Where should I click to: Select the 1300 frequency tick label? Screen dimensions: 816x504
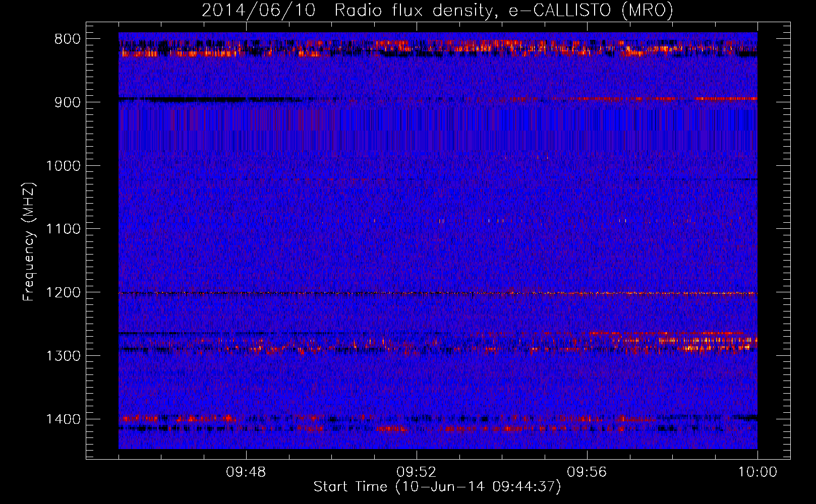click(x=64, y=356)
